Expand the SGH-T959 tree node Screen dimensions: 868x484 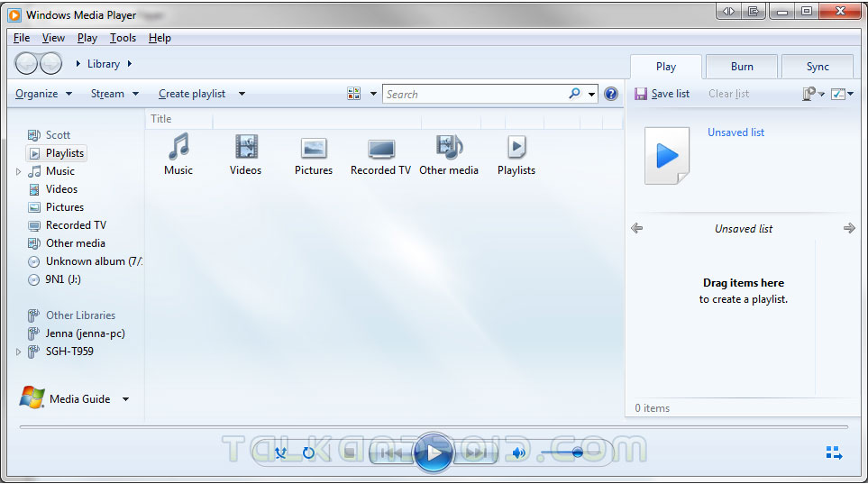tap(18, 352)
